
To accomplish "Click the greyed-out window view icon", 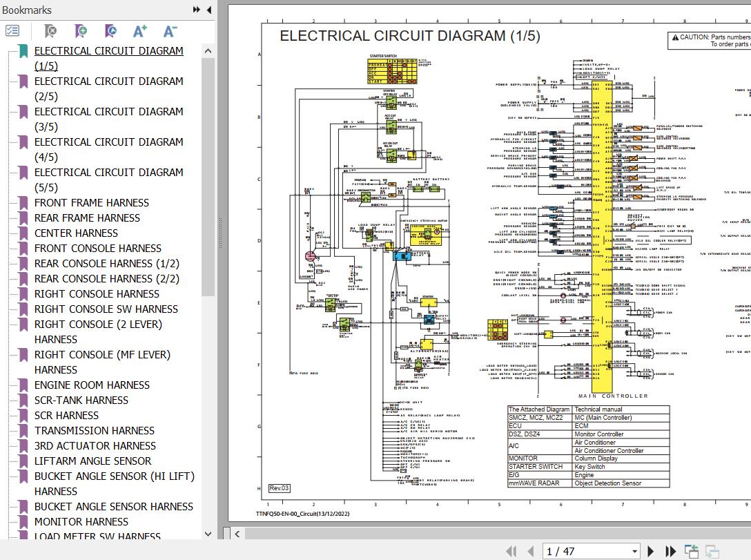I will 712,552.
